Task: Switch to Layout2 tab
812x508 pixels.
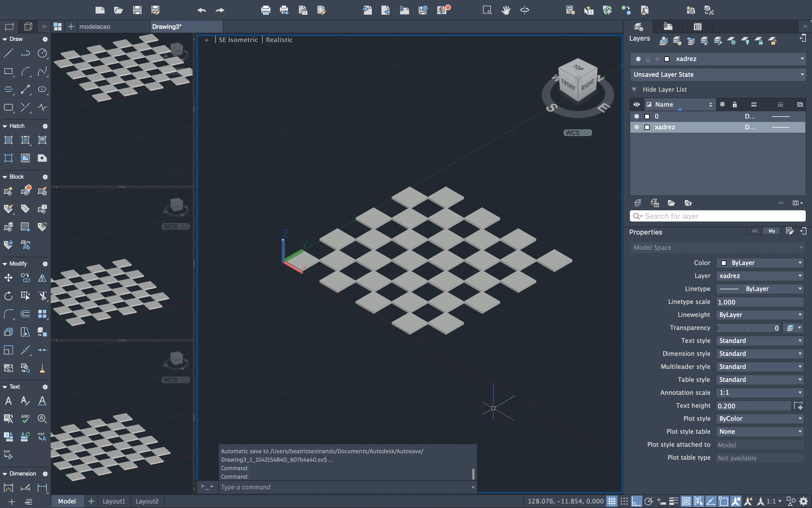Action: click(x=147, y=501)
